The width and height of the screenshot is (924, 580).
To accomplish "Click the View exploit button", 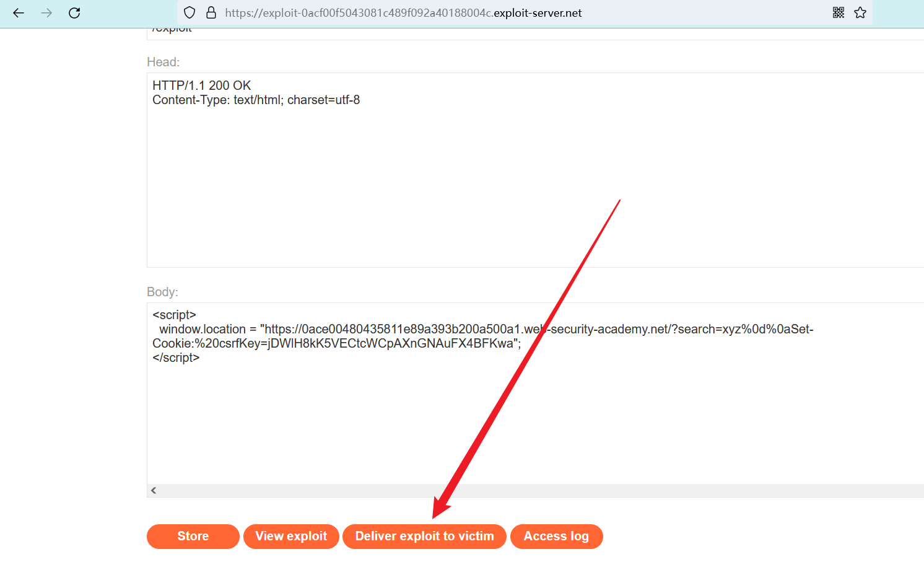I will pyautogui.click(x=291, y=537).
